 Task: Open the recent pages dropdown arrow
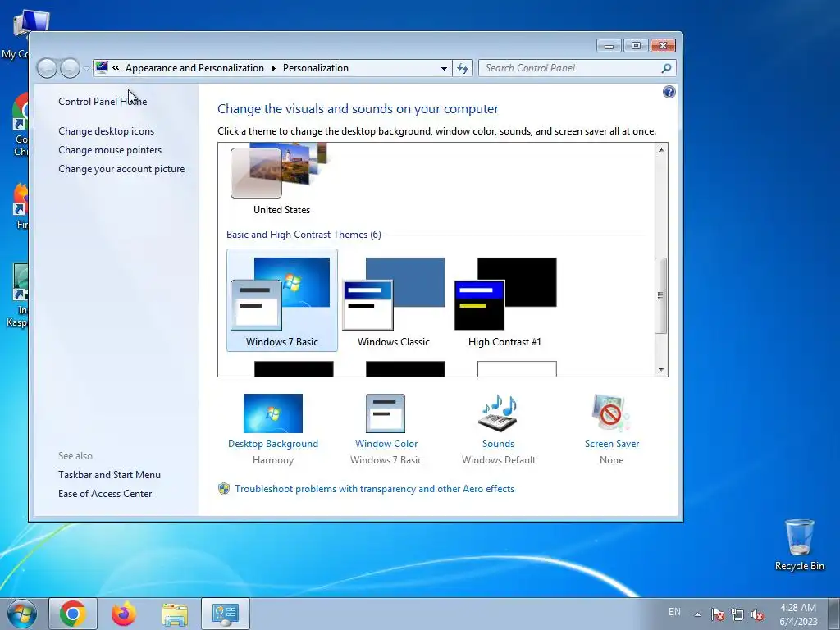point(86,69)
